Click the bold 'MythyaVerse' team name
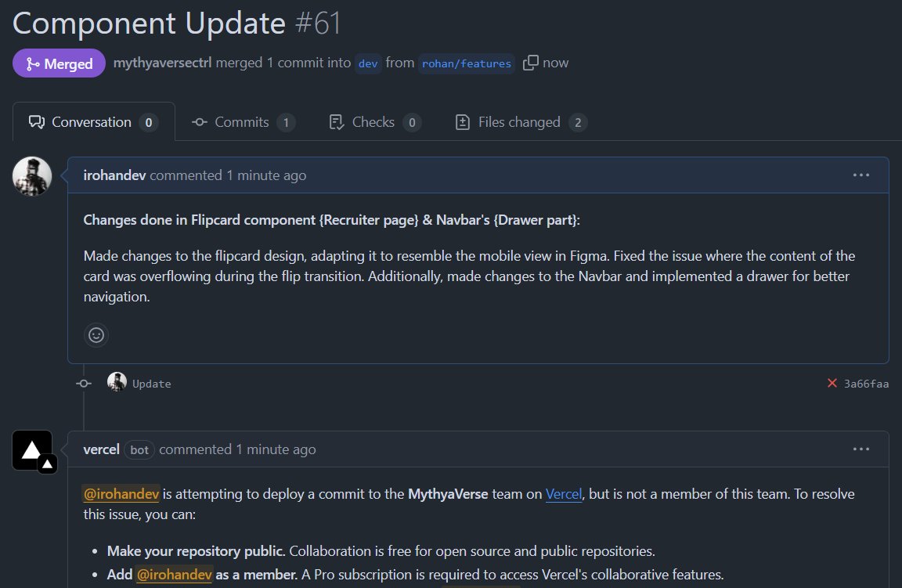This screenshot has height=588, width=902. pos(448,493)
